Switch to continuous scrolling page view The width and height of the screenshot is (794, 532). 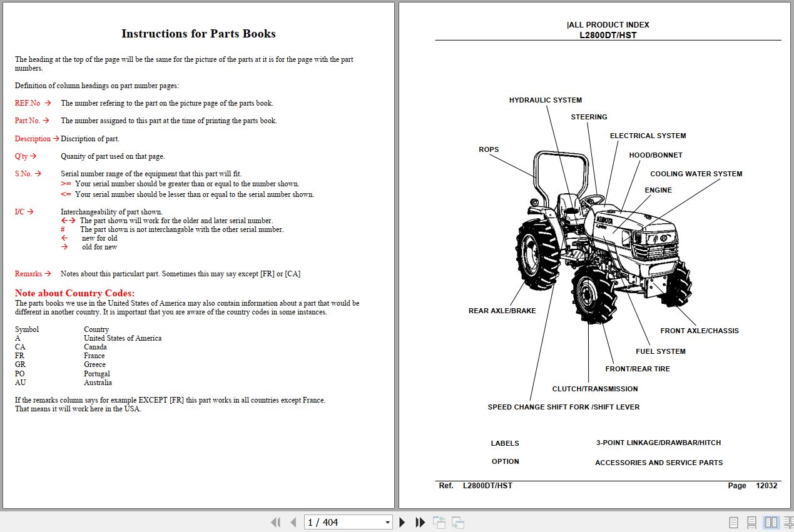coord(752,523)
